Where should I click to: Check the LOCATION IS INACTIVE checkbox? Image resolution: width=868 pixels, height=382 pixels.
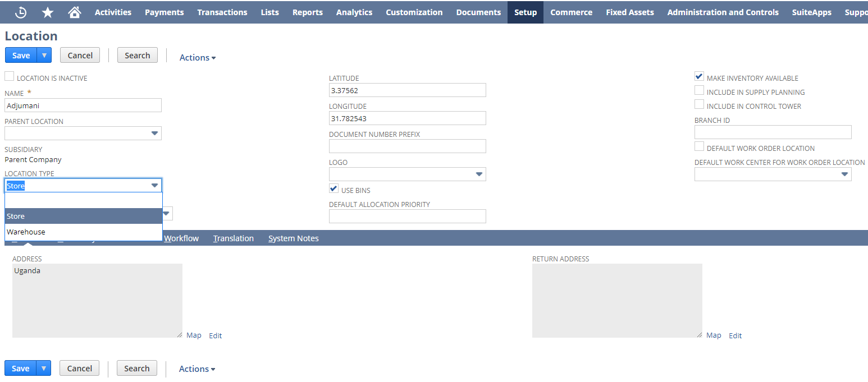tap(9, 76)
